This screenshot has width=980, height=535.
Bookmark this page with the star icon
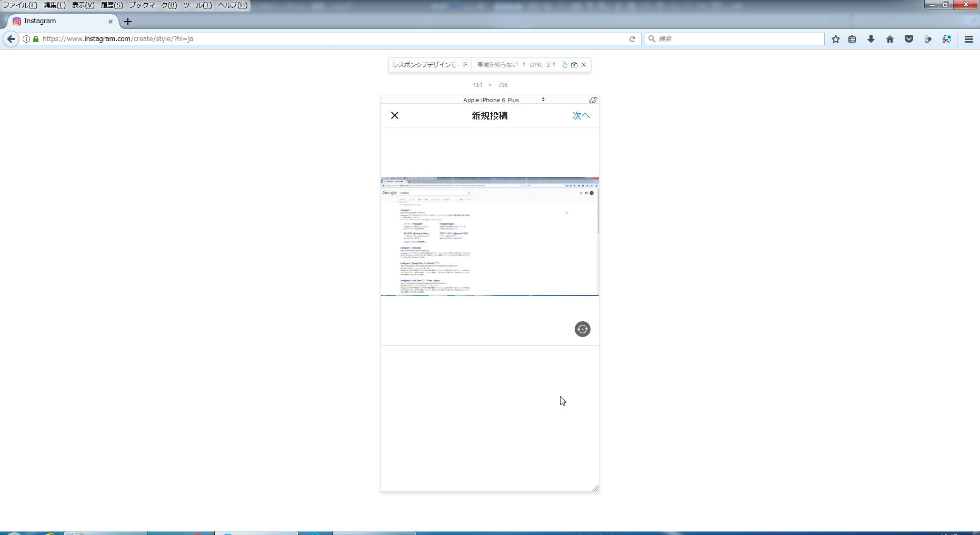(x=836, y=39)
